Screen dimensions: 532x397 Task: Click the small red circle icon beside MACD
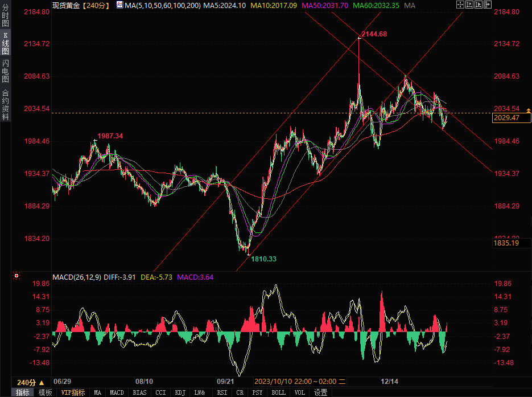point(17,276)
